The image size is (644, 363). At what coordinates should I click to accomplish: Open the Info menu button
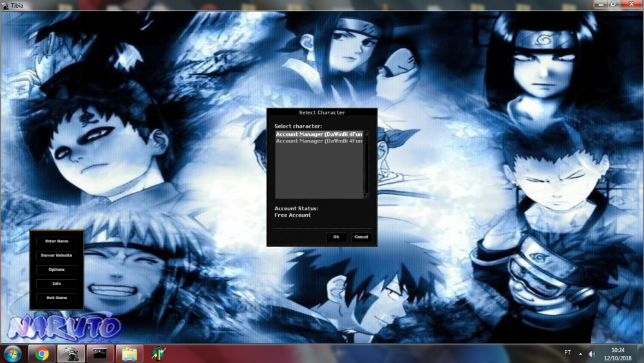tap(57, 284)
